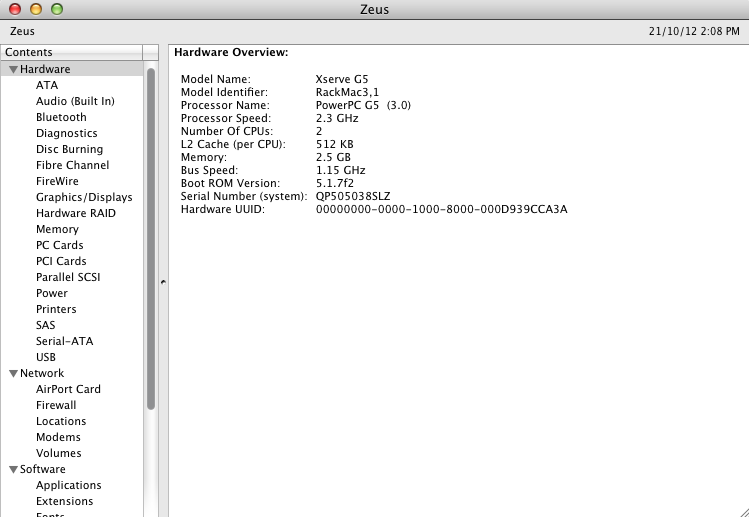
Task: Click the Zeus label below the title bar
Action: click(x=22, y=32)
